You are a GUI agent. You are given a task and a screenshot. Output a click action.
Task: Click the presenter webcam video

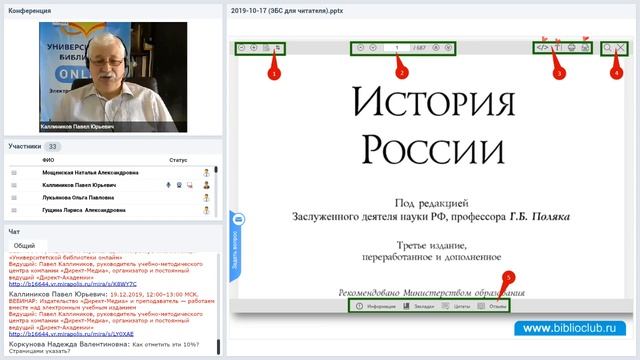[x=113, y=77]
